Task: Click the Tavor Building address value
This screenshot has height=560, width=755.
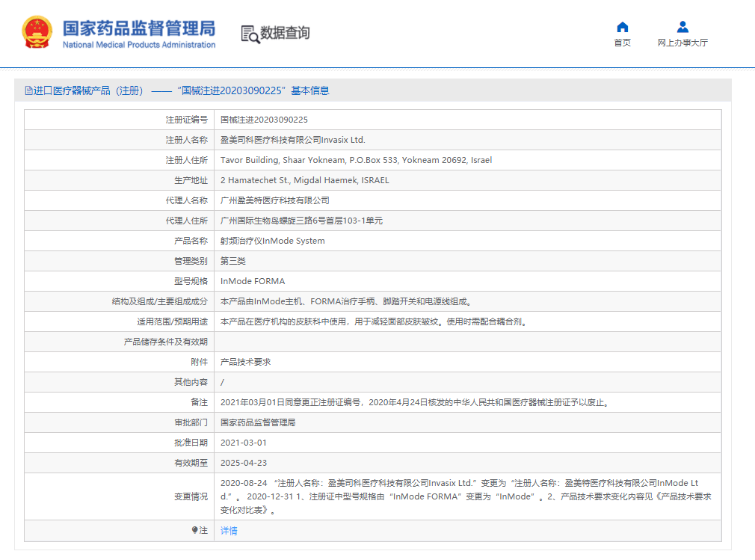Action: coord(357,160)
